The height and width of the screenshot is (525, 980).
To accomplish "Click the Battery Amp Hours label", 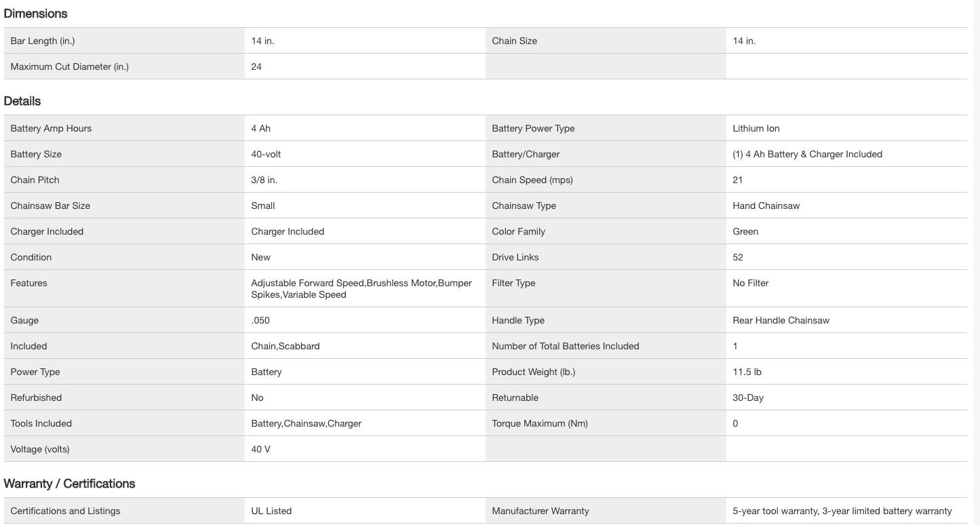I will [x=51, y=128].
